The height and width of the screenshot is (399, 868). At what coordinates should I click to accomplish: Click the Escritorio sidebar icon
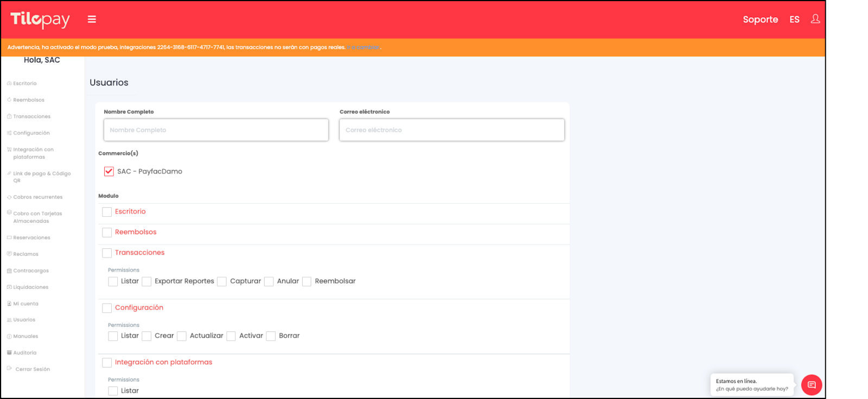coord(9,83)
